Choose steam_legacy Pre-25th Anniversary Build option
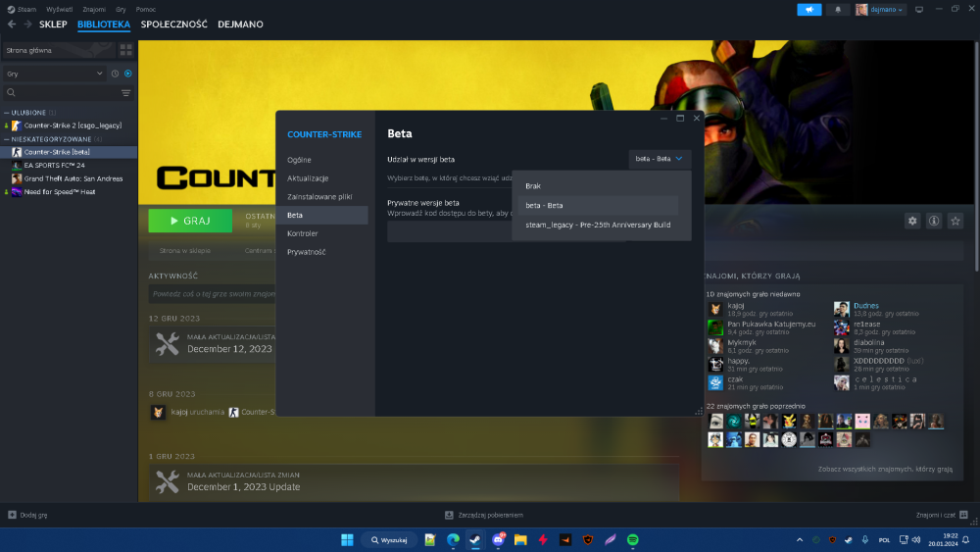The width and height of the screenshot is (980, 552). click(598, 225)
